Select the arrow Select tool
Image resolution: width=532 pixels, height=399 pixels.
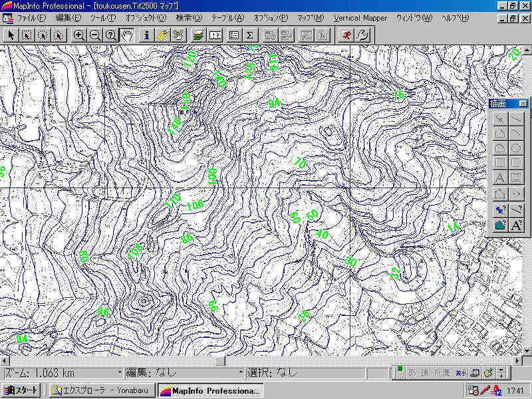point(11,35)
